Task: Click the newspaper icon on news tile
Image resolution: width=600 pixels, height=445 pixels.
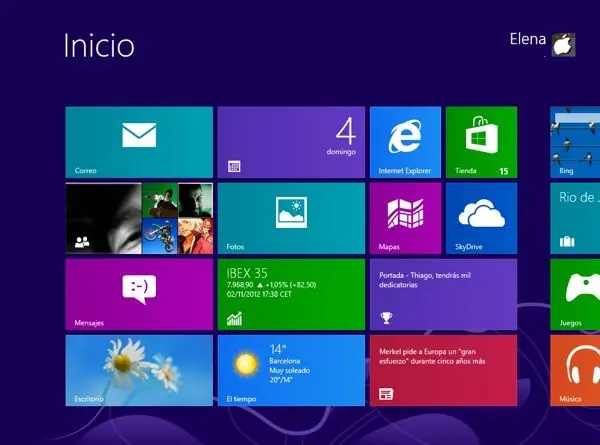Action: 386,394
